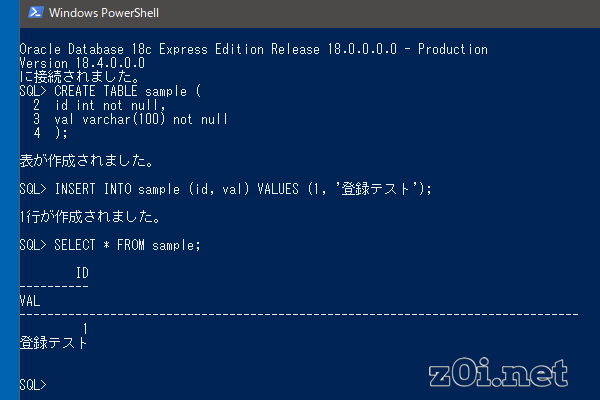Click the Version 18.4.0.0.0 line
600x400 pixels.
pyautogui.click(x=75, y=62)
